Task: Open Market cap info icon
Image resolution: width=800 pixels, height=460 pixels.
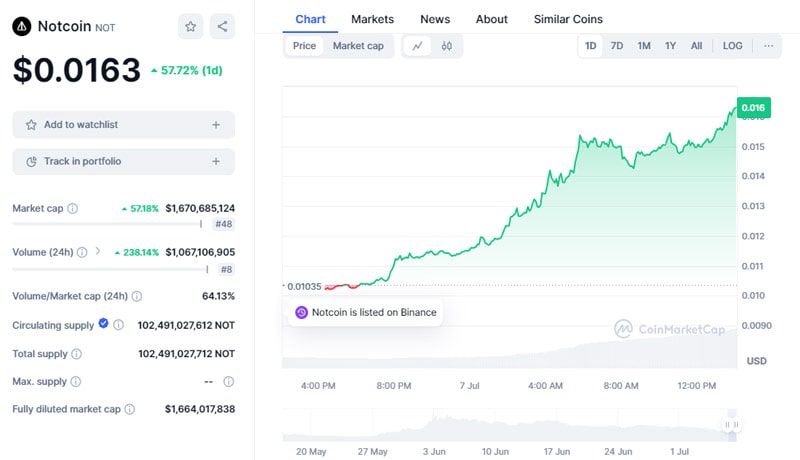Action: (x=73, y=209)
